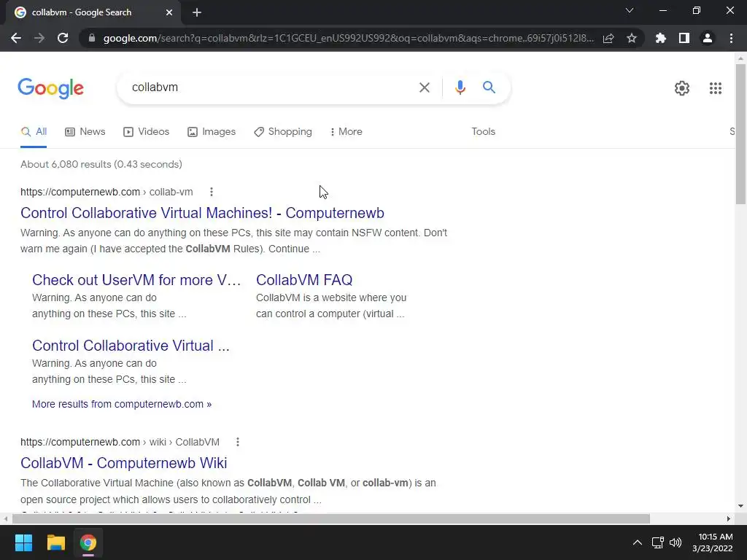Click the vertical page scrollbar thumb

tap(740, 134)
